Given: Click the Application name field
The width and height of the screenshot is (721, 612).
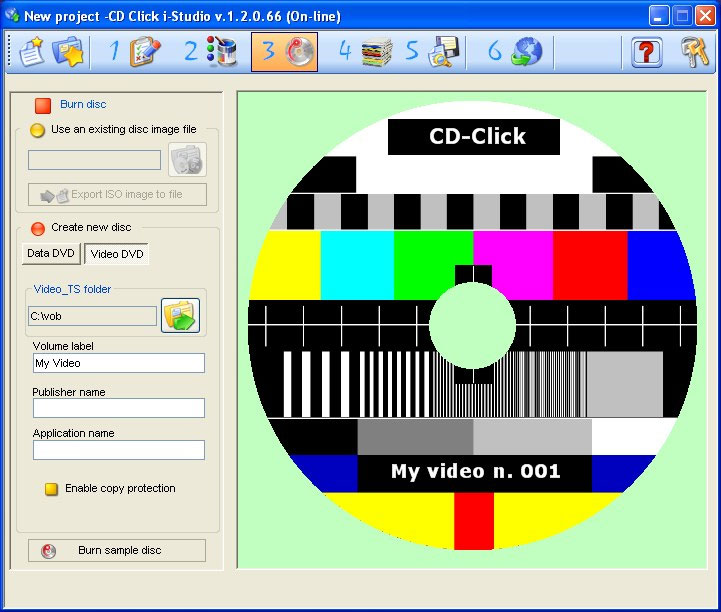Looking at the screenshot, I should (x=119, y=450).
